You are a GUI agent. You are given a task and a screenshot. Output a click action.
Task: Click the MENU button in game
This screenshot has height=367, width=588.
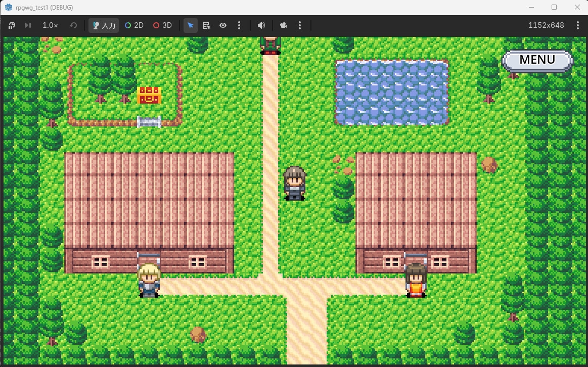[537, 60]
